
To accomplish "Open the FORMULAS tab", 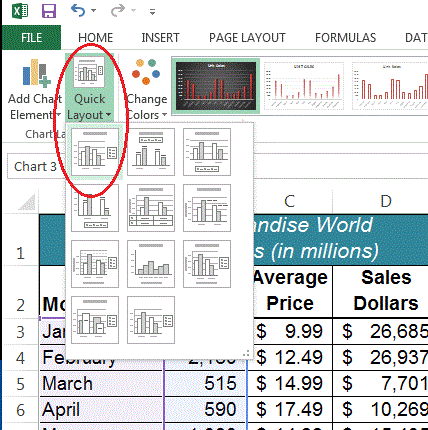I will [x=346, y=38].
